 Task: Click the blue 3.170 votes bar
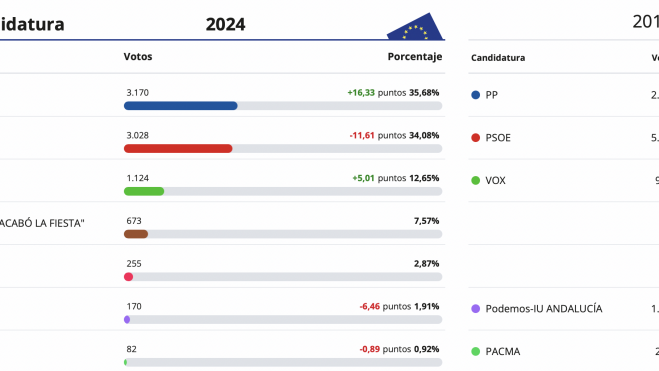tap(181, 106)
